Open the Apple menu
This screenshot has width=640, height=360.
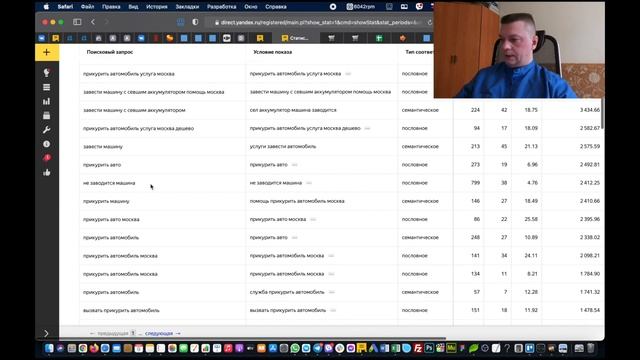(46, 7)
